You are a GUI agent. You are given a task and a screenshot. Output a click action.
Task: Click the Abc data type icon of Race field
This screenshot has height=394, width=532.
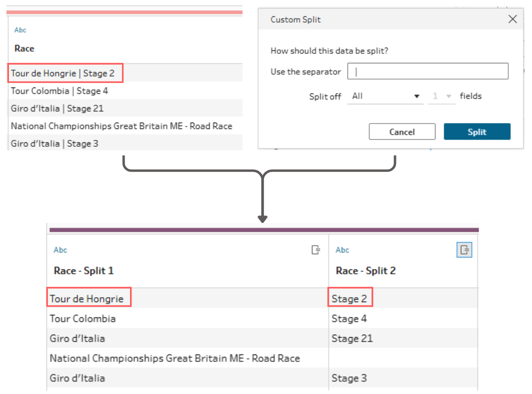point(20,30)
